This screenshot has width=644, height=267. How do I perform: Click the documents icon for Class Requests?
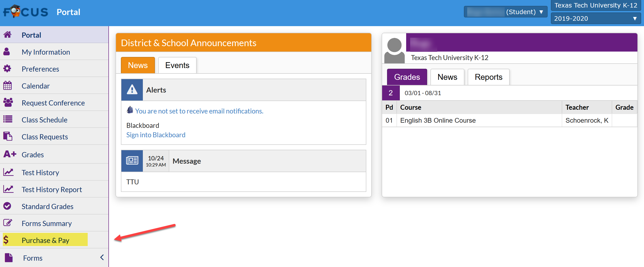[x=8, y=136]
